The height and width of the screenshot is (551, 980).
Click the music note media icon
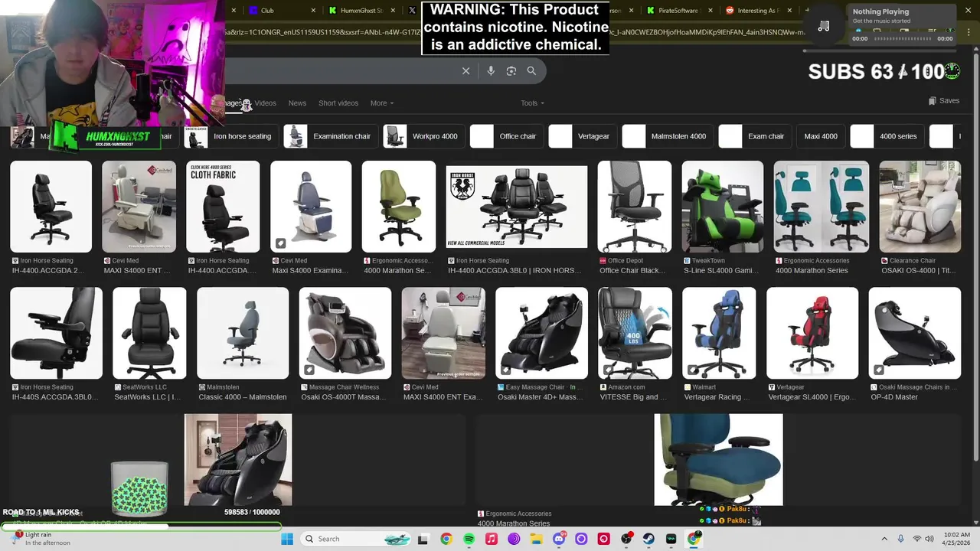pos(824,27)
